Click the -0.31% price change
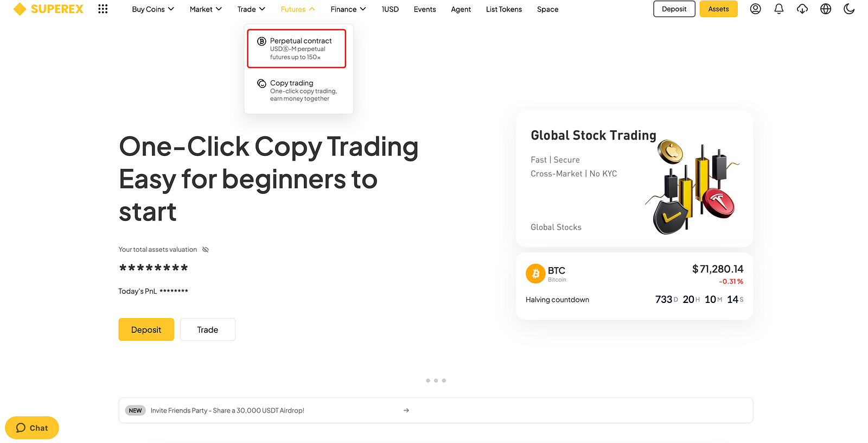 click(x=731, y=282)
